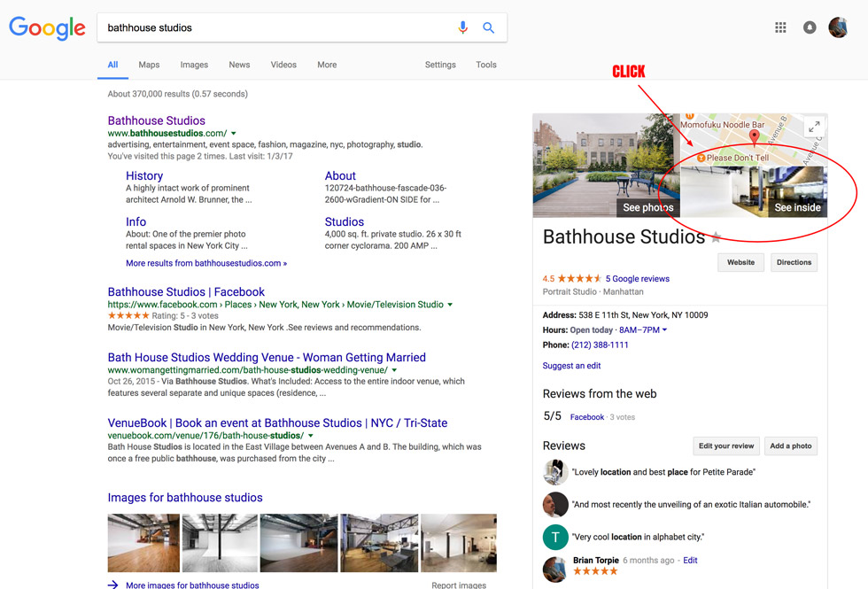Switch to the News tab
The width and height of the screenshot is (868, 589).
pos(239,65)
